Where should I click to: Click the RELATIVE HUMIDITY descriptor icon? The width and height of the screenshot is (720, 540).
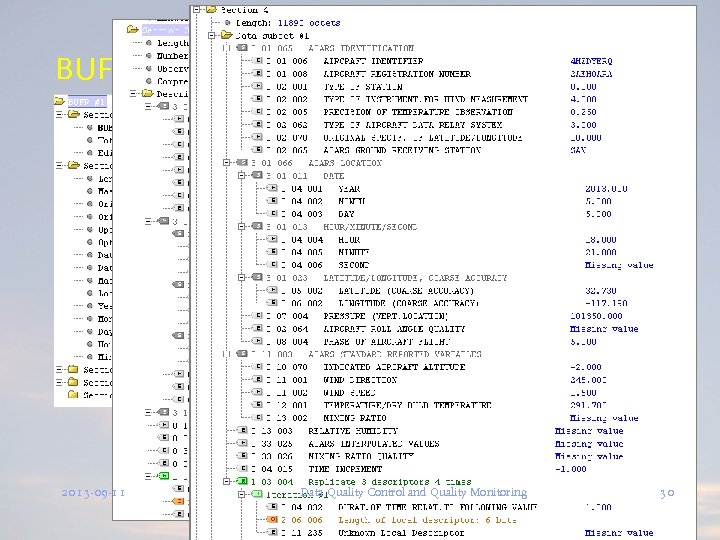(x=240, y=431)
